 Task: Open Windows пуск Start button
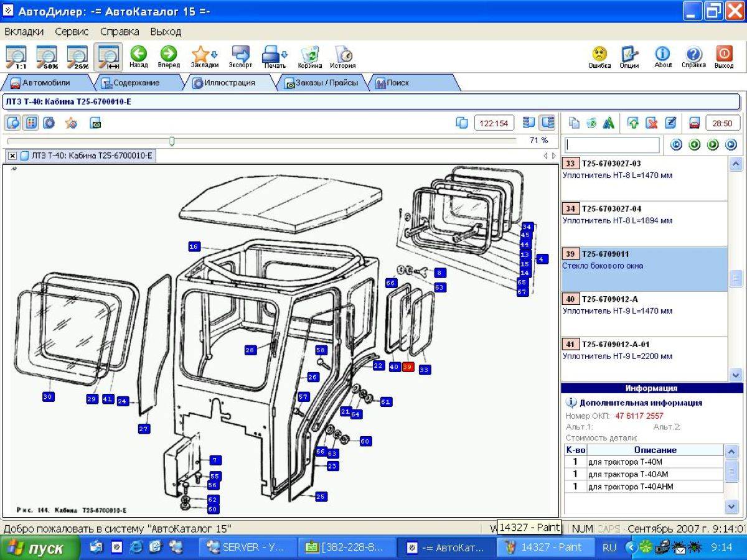pos(40,548)
